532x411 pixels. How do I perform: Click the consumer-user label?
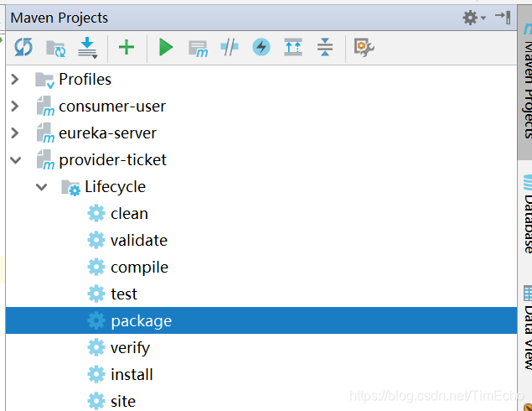pyautogui.click(x=112, y=107)
